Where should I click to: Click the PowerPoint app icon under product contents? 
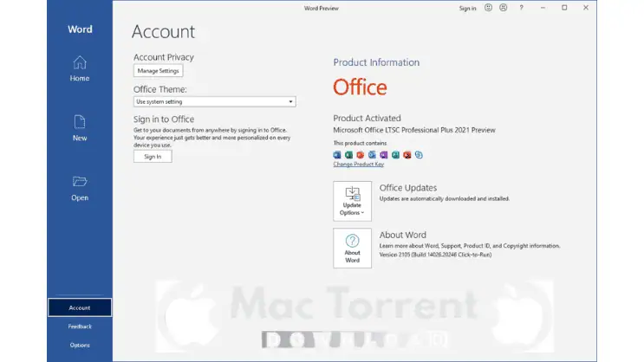tap(361, 155)
